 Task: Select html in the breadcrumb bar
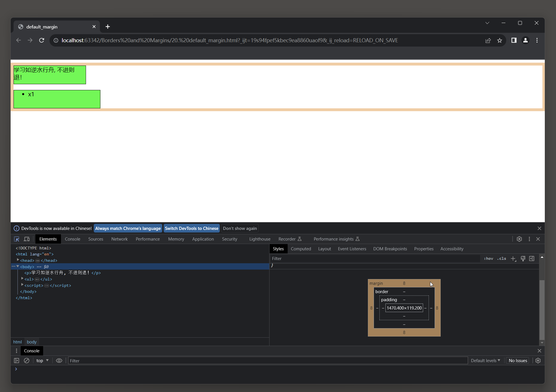click(18, 342)
